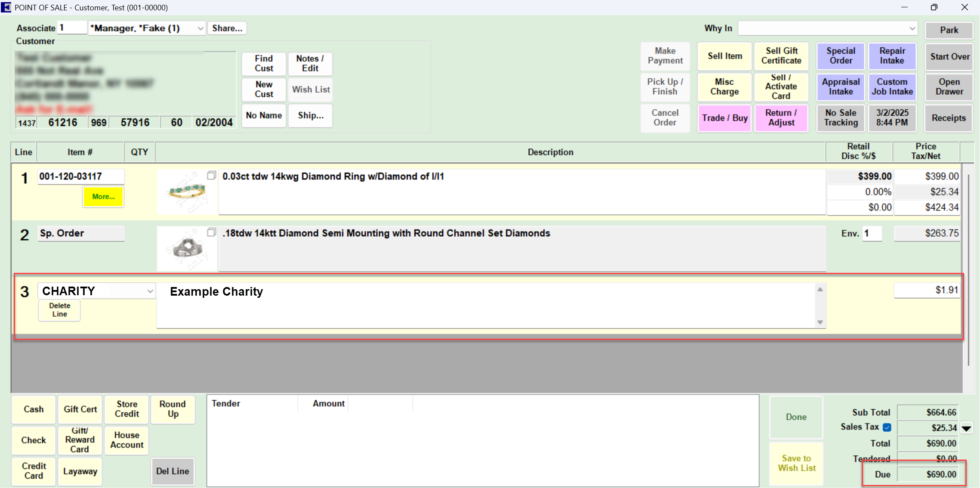The height and width of the screenshot is (488, 980).
Task: Select the Credit Card tender button
Action: click(x=34, y=471)
